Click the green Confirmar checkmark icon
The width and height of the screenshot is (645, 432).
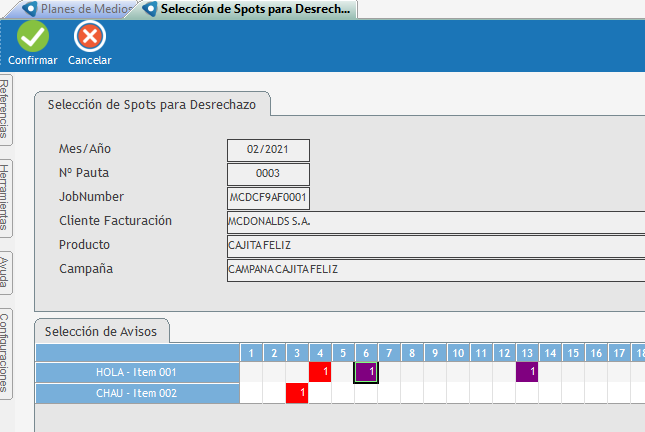tap(32, 37)
